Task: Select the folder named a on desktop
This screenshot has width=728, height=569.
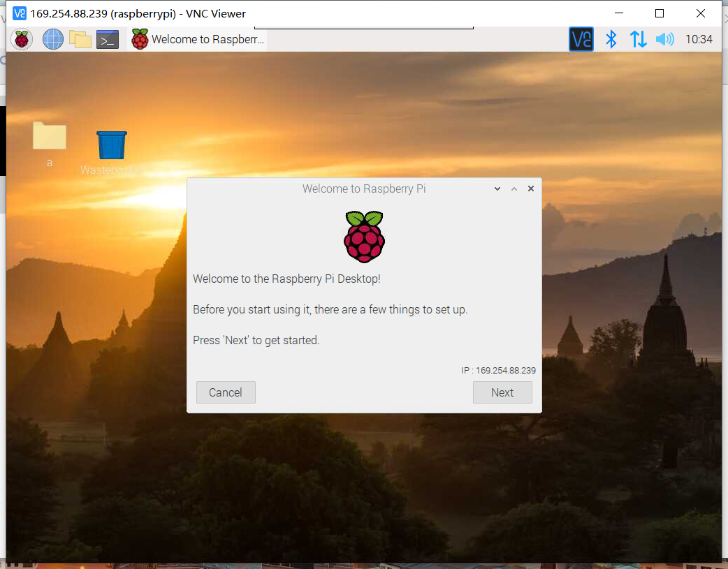Action: pyautogui.click(x=49, y=144)
